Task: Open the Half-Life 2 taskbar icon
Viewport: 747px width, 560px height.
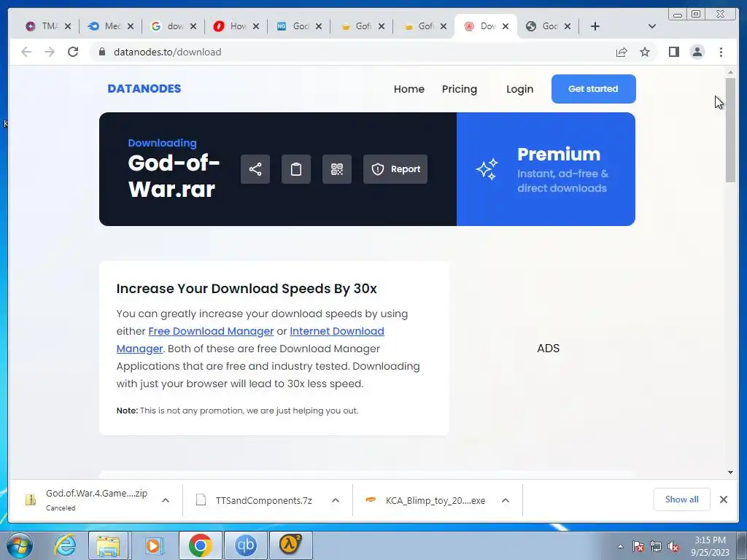Action: [x=290, y=545]
